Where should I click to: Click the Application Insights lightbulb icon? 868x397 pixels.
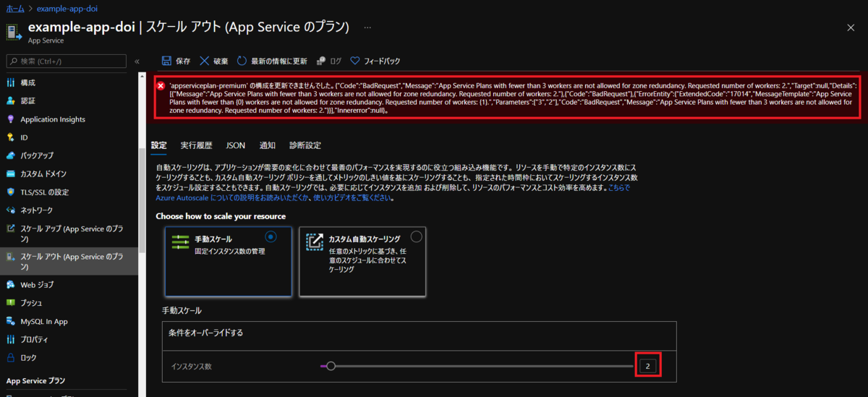tap(11, 119)
